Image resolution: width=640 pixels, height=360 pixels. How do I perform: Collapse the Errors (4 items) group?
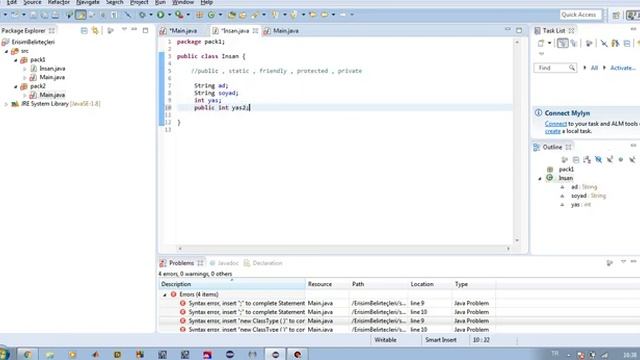(x=165, y=294)
